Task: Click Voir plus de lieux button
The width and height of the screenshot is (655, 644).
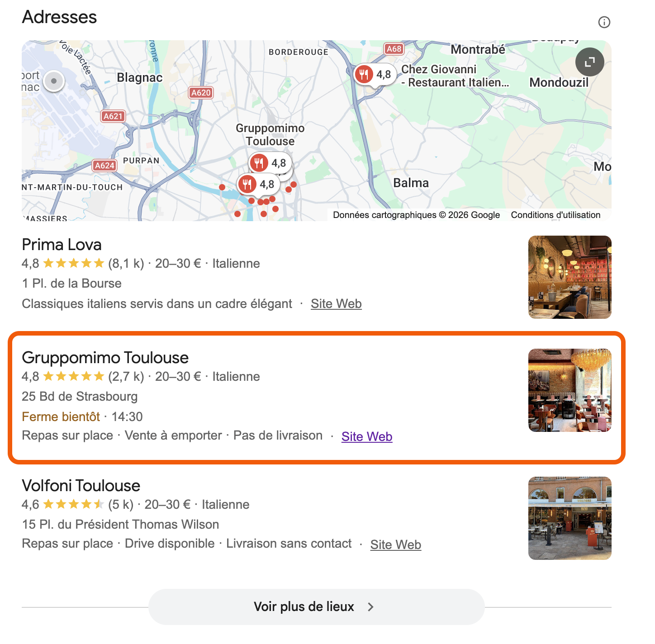Action: point(316,607)
